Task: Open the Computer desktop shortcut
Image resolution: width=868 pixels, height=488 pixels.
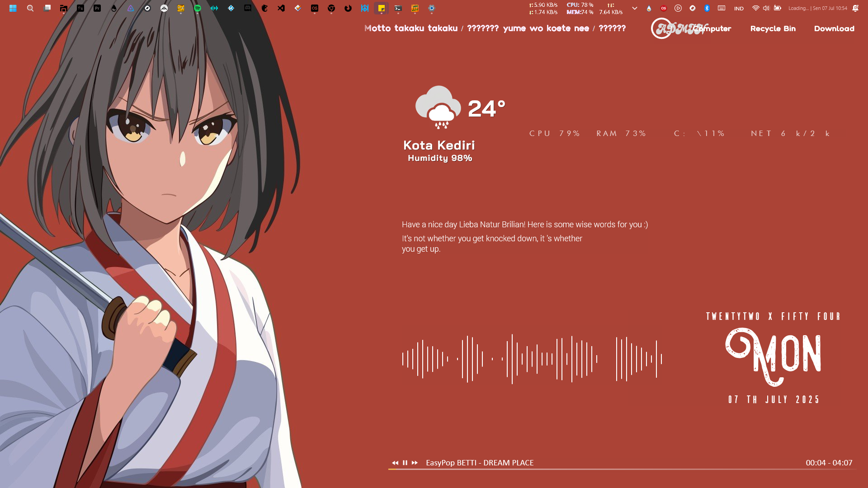Action: 712,28
